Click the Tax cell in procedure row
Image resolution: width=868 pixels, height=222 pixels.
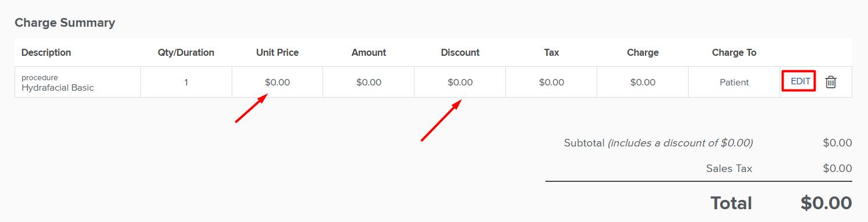coord(551,83)
